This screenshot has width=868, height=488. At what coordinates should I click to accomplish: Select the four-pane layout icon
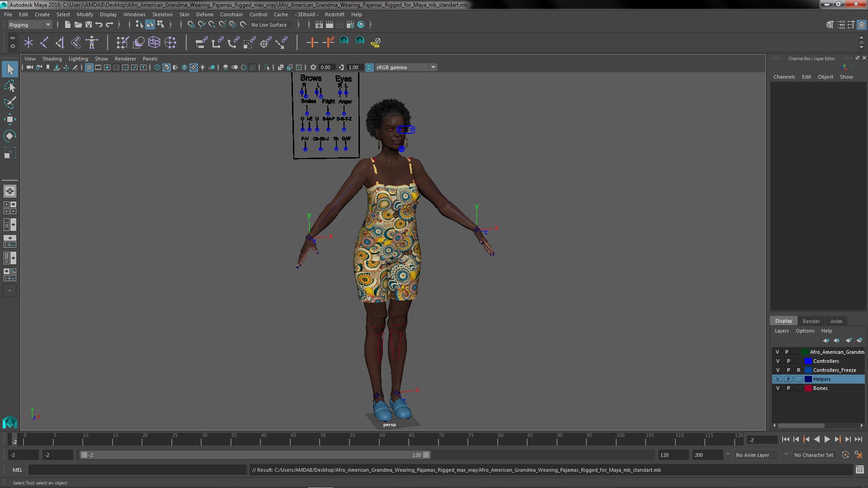[x=9, y=208]
